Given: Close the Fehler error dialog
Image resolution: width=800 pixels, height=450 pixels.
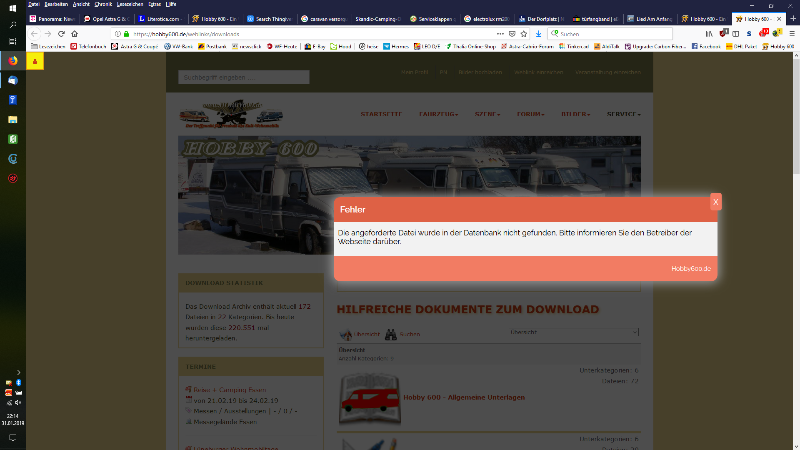Looking at the screenshot, I should [716, 202].
